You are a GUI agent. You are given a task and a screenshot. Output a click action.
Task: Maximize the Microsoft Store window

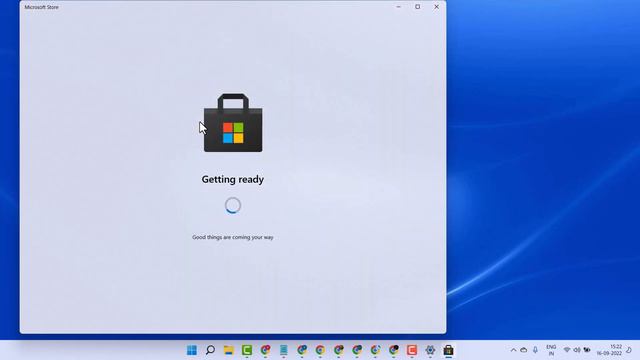(x=418, y=7)
